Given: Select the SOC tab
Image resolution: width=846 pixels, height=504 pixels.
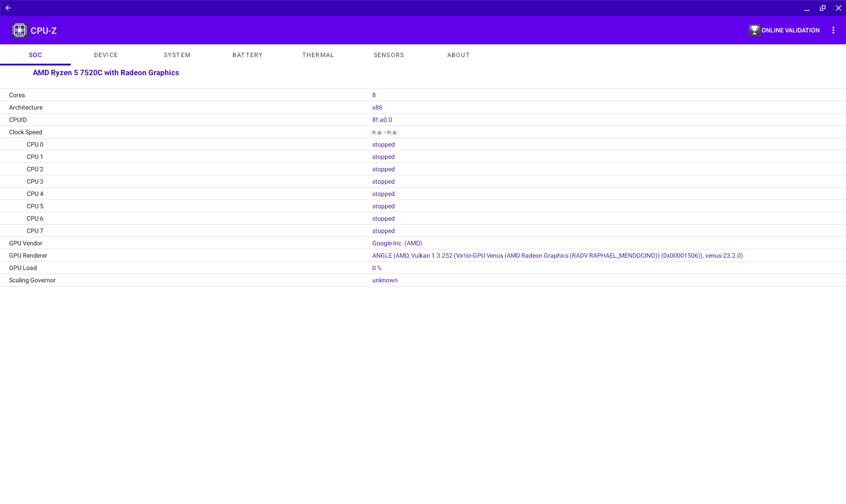Looking at the screenshot, I should pos(35,55).
